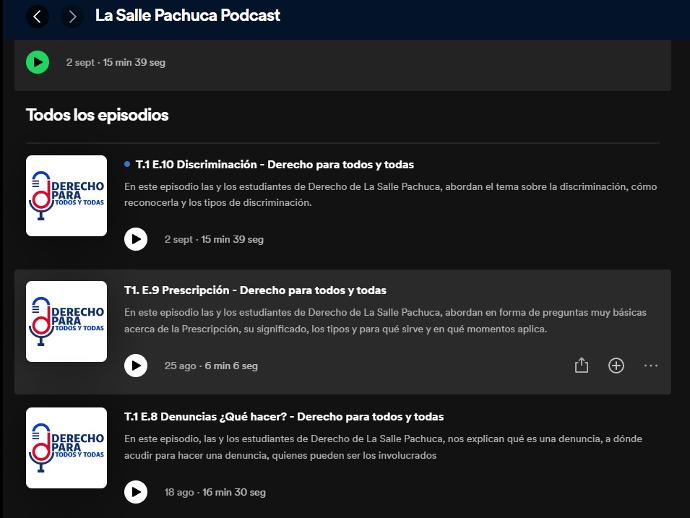Viewport: 690px width, 518px height.
Task: Play episode E.9 Prescripción
Action: [x=136, y=365]
